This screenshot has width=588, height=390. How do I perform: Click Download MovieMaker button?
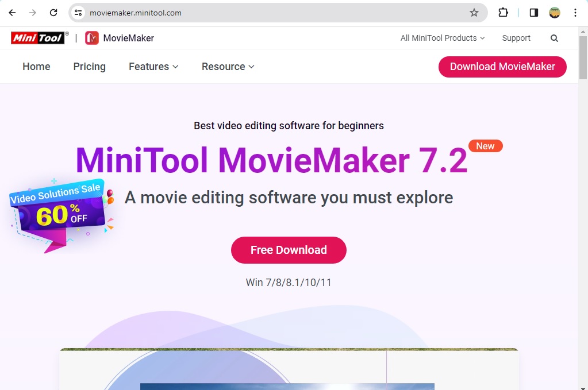point(502,67)
